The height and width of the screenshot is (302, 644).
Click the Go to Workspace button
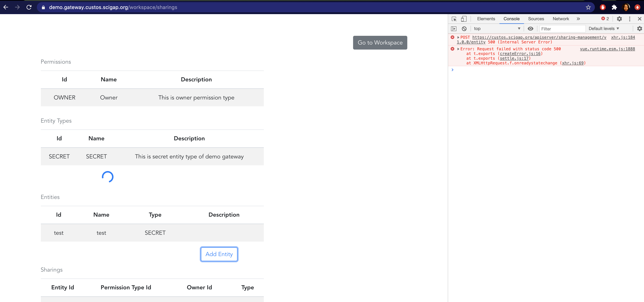(380, 42)
